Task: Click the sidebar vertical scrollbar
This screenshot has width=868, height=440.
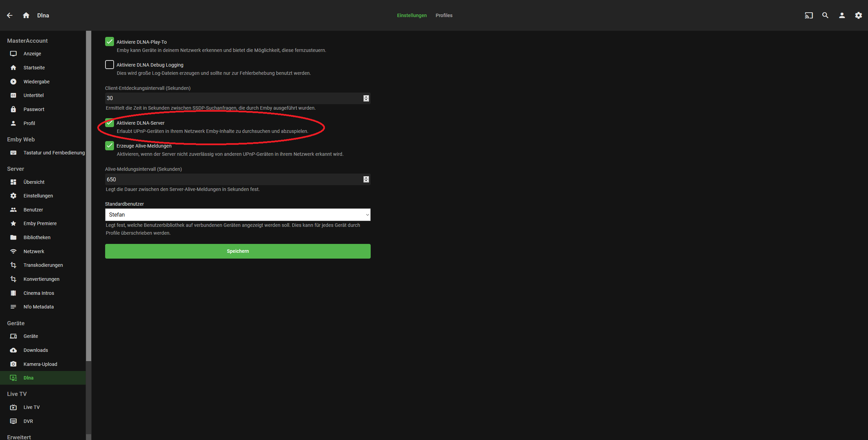Action: (x=89, y=196)
